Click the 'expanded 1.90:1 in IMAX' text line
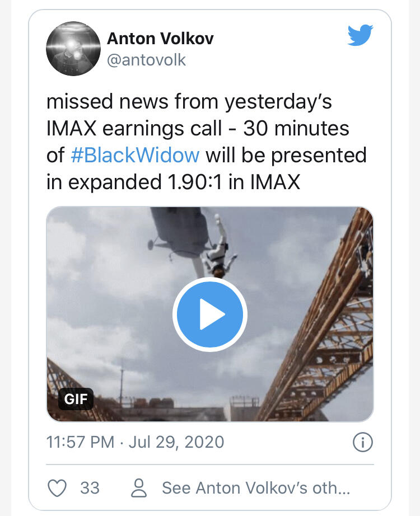 pos(174,182)
